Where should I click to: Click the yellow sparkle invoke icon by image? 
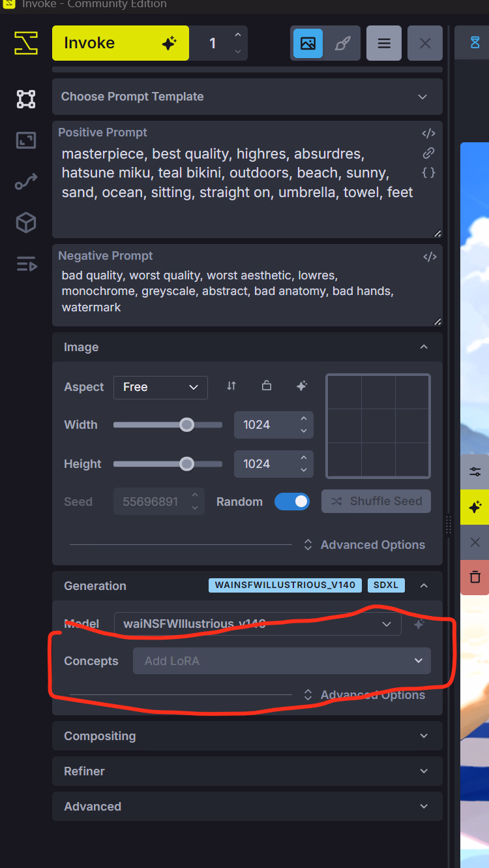pyautogui.click(x=475, y=506)
